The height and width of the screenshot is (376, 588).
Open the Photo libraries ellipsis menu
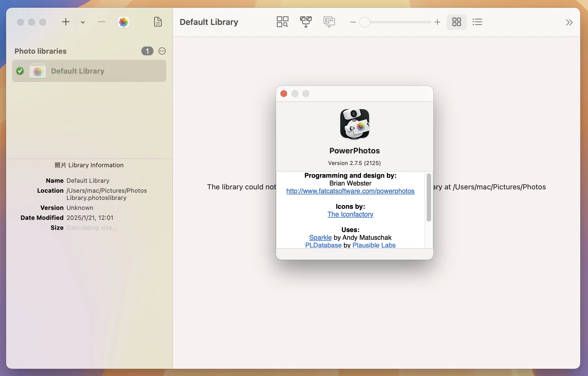[162, 51]
